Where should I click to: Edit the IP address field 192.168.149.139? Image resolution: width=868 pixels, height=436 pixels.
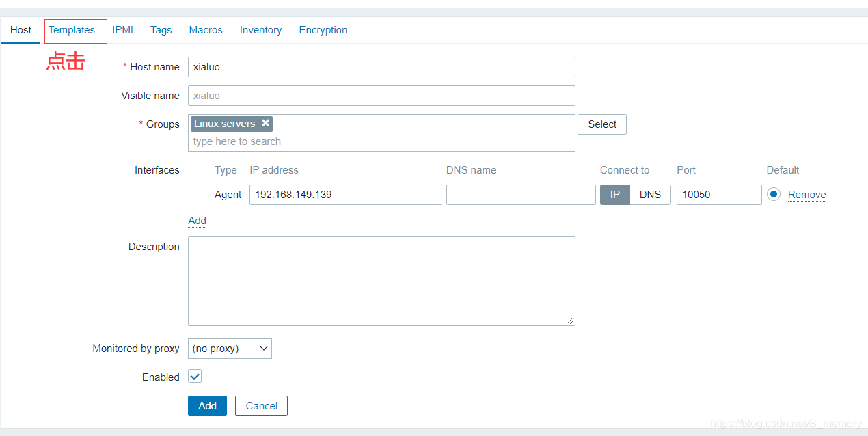tap(345, 195)
